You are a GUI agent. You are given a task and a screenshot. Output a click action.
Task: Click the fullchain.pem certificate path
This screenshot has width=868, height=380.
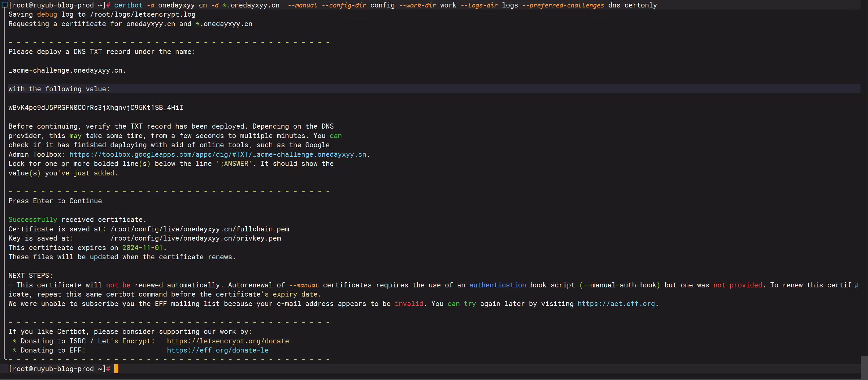point(200,229)
